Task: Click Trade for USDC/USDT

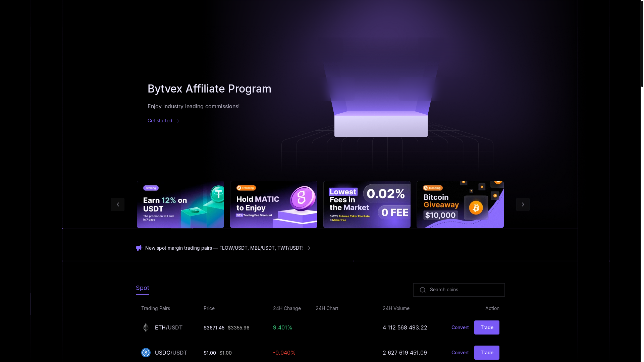Action: coord(487,353)
